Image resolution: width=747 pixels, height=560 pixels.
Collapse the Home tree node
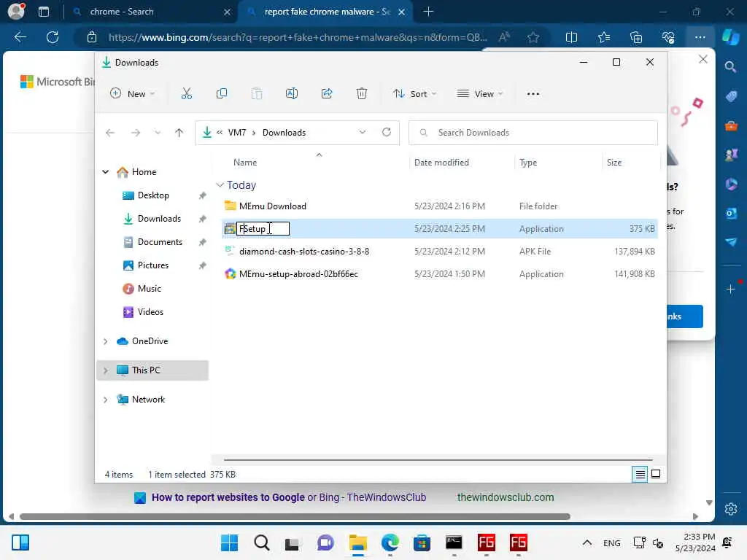tap(106, 172)
